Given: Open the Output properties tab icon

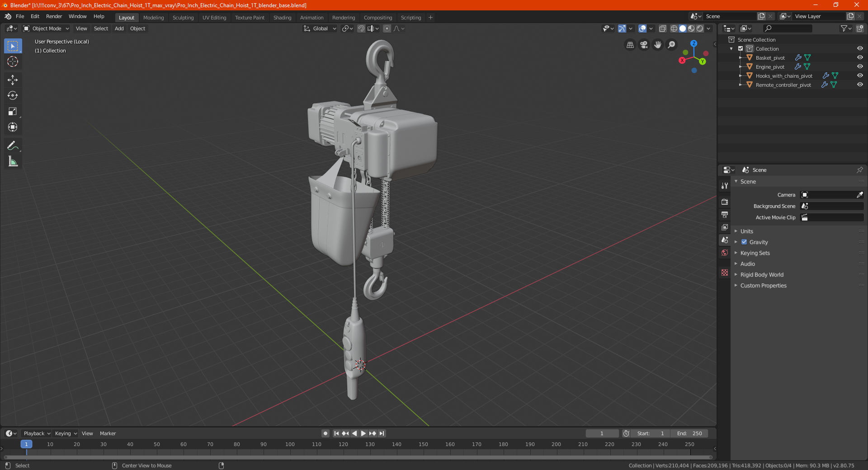Looking at the screenshot, I should coord(725,215).
